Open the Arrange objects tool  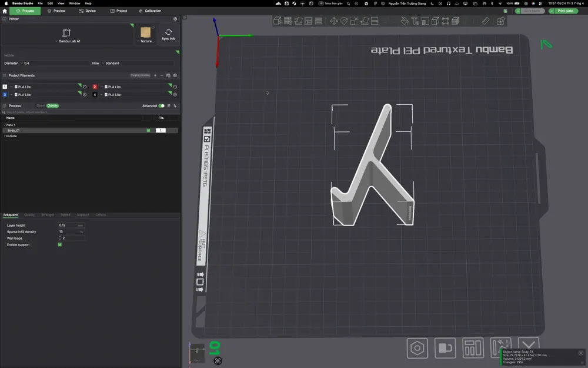308,21
